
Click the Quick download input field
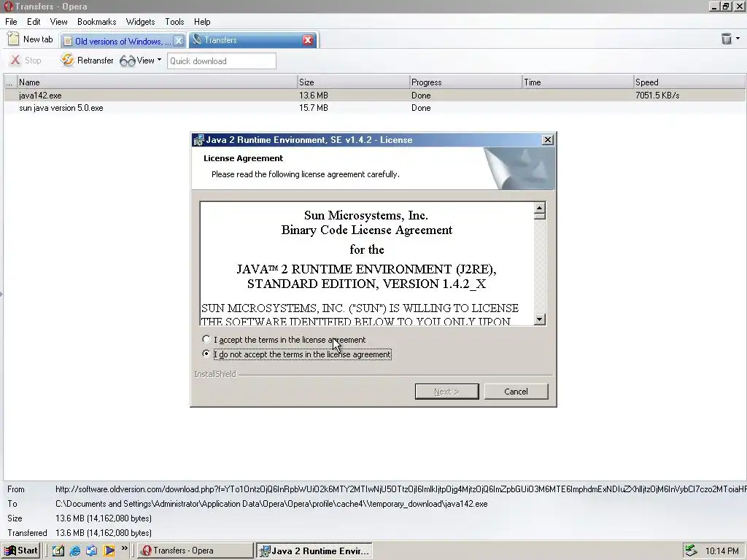pyautogui.click(x=222, y=61)
